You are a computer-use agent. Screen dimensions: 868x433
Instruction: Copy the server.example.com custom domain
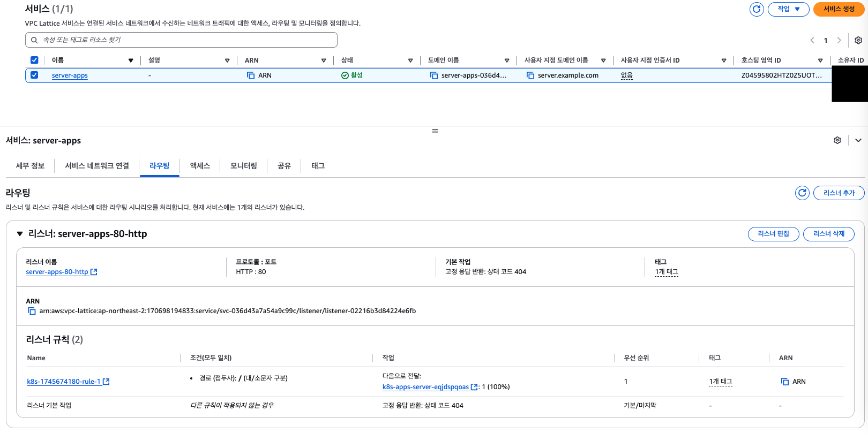(x=530, y=75)
